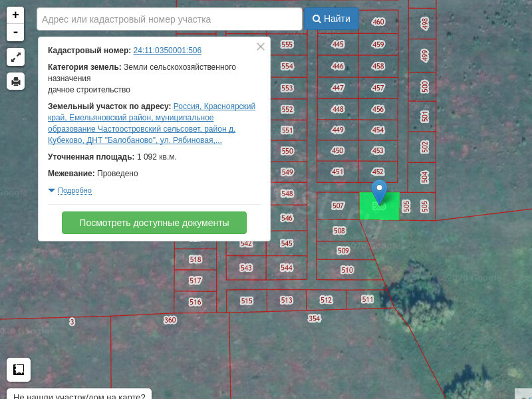Image resolution: width=532 pixels, height=399 pixels.
Task: Click Посмотреть доступные документы button
Action: coord(154,223)
